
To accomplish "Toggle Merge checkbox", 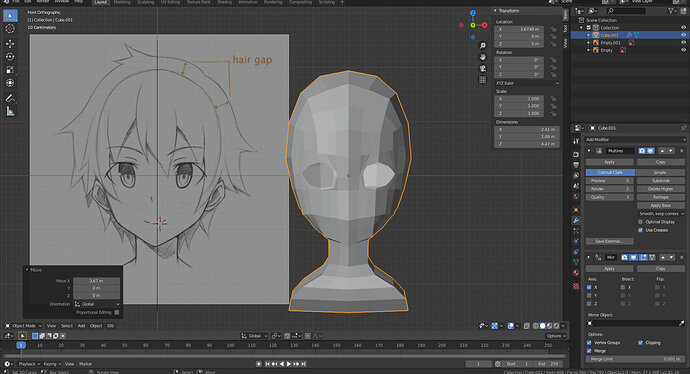I will pos(589,351).
